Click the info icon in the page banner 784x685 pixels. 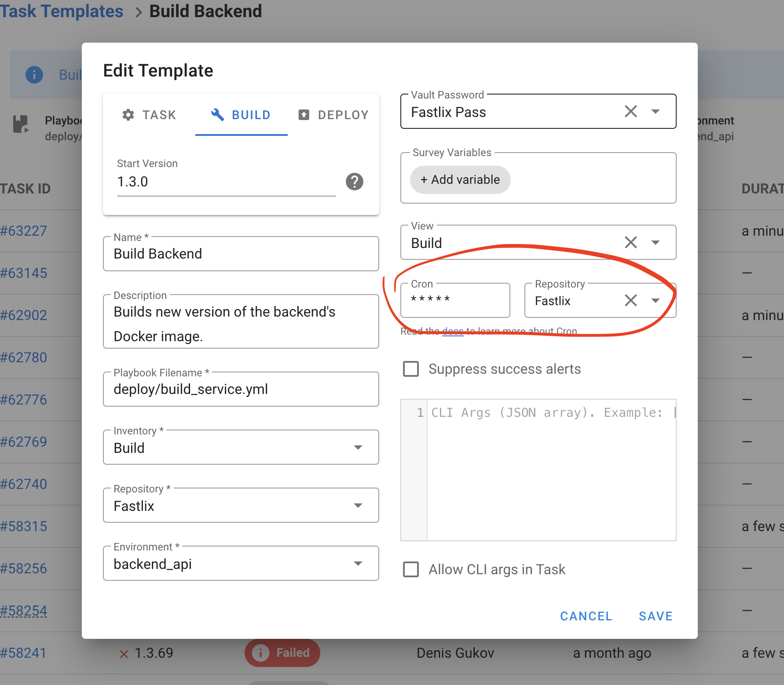coord(34,75)
